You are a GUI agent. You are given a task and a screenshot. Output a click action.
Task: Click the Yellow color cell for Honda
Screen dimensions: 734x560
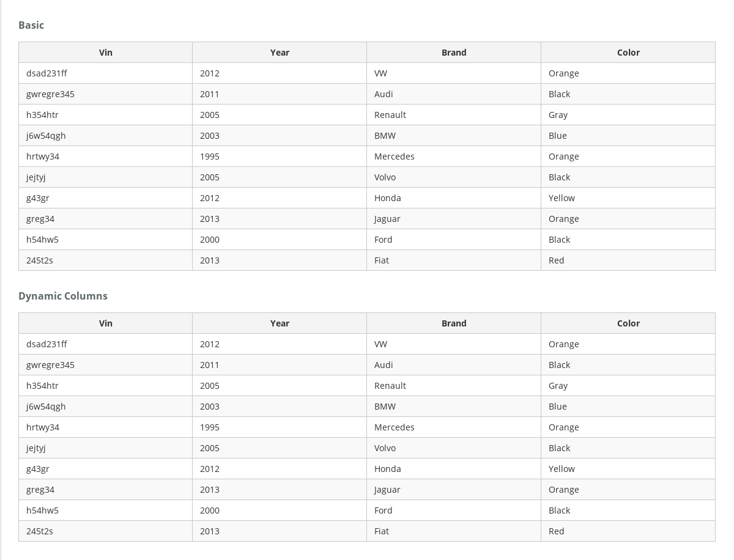562,197
